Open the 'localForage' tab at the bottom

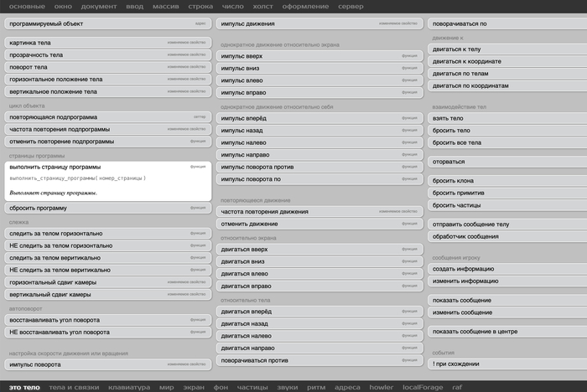423,387
